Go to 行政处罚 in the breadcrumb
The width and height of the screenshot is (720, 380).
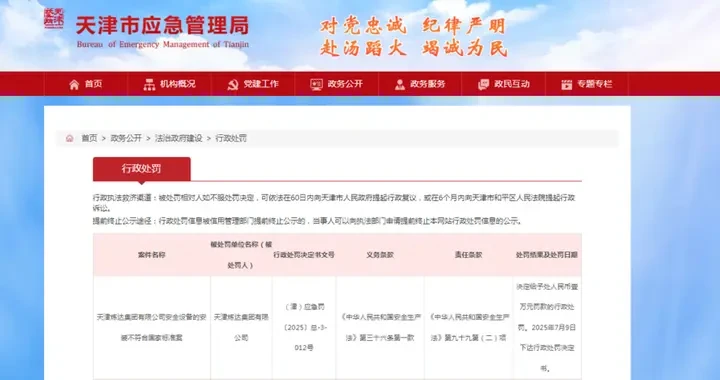(231, 138)
